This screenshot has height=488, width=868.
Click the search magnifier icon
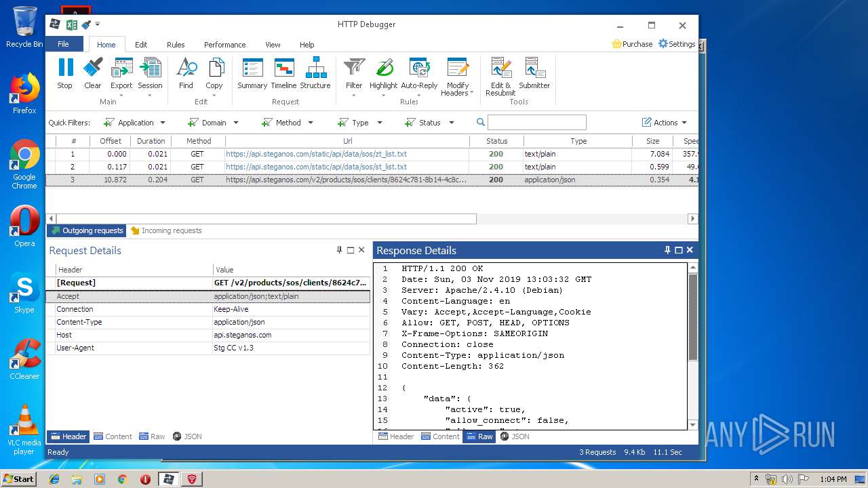pyautogui.click(x=481, y=123)
